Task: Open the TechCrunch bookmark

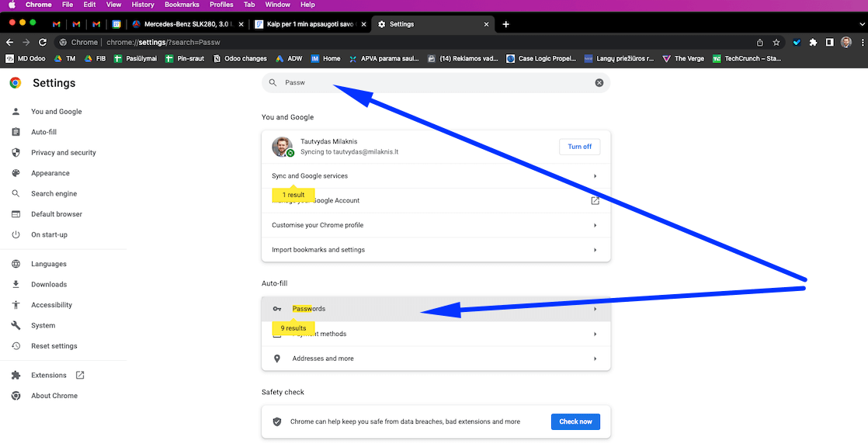Action: coord(747,58)
